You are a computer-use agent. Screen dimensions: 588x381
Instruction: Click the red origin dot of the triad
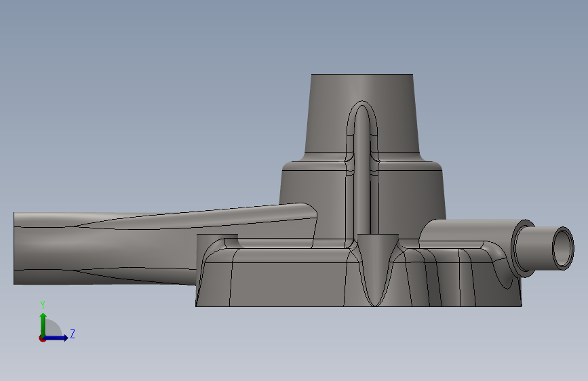click(42, 338)
